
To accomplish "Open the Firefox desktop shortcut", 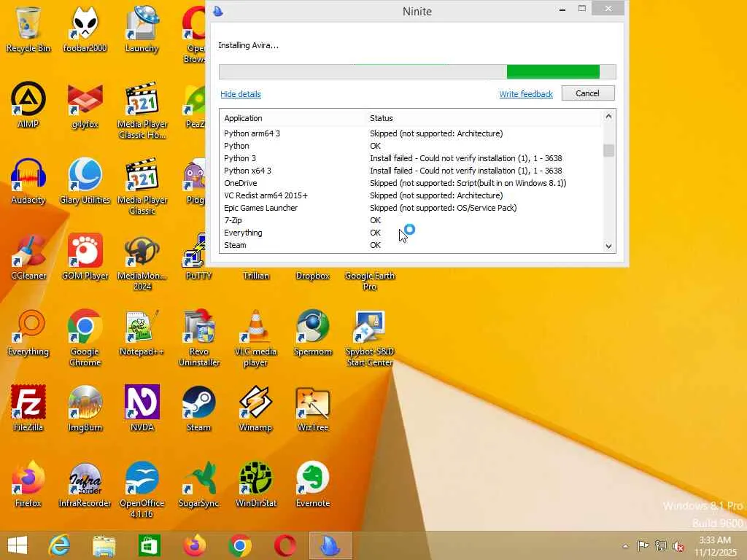I will tap(28, 484).
